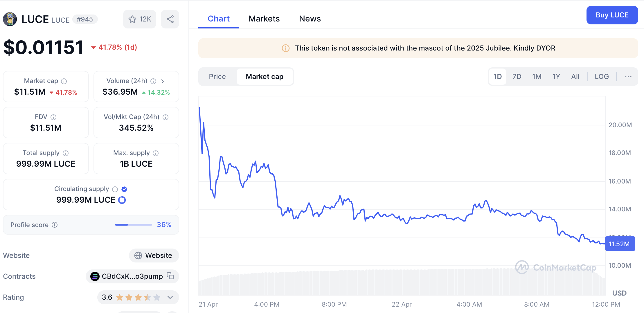The height and width of the screenshot is (313, 644).
Task: Expand the Rating dropdown chevron
Action: tap(170, 297)
